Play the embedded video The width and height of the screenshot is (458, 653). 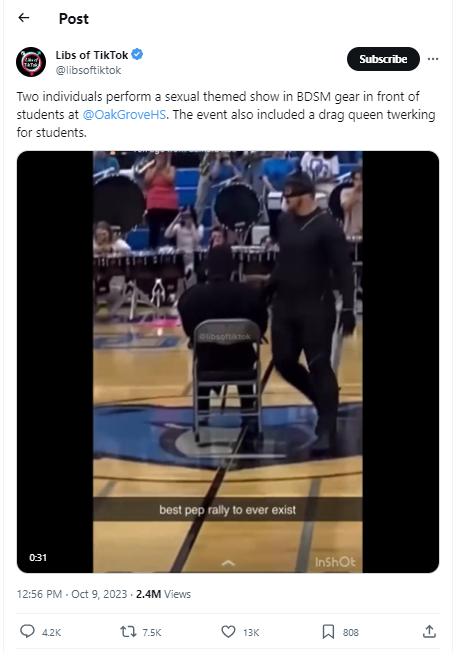point(228,362)
